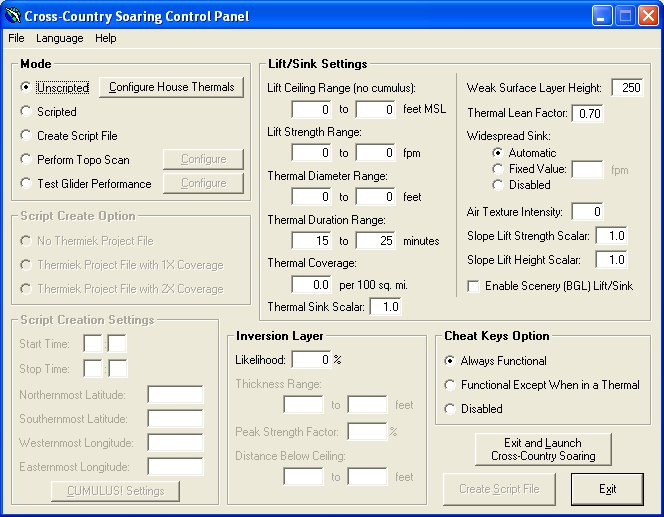This screenshot has height=517, width=664.
Task: Click Configure next to Perform Topo Scan
Action: point(204,159)
